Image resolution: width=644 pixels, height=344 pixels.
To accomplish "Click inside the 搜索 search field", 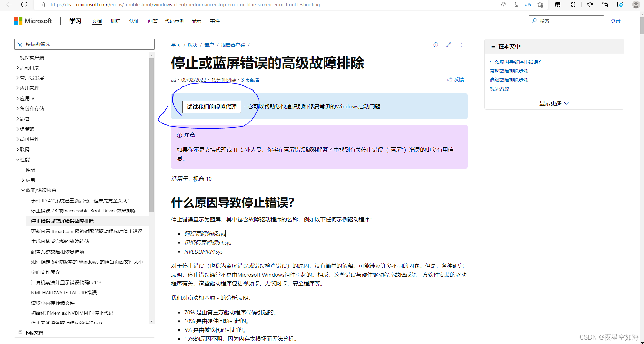I will pyautogui.click(x=566, y=20).
